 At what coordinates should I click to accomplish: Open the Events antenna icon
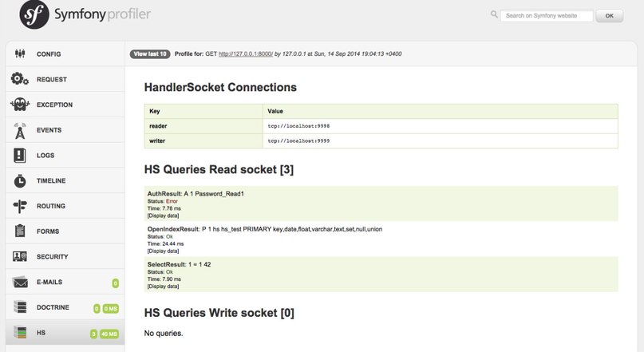20,130
